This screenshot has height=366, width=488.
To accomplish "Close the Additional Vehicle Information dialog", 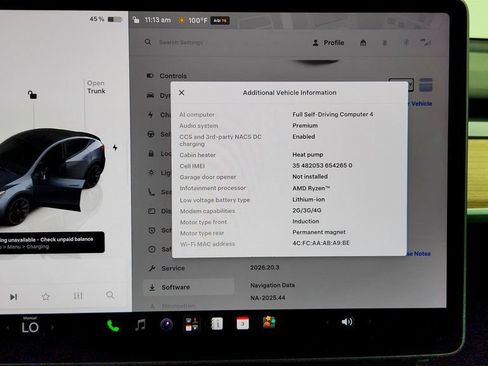I will point(181,93).
